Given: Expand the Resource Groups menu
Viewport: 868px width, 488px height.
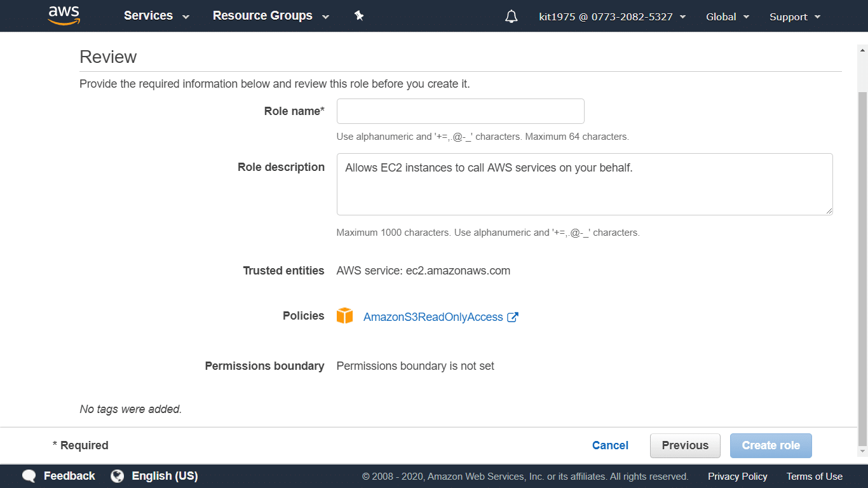Looking at the screenshot, I should click(x=271, y=16).
